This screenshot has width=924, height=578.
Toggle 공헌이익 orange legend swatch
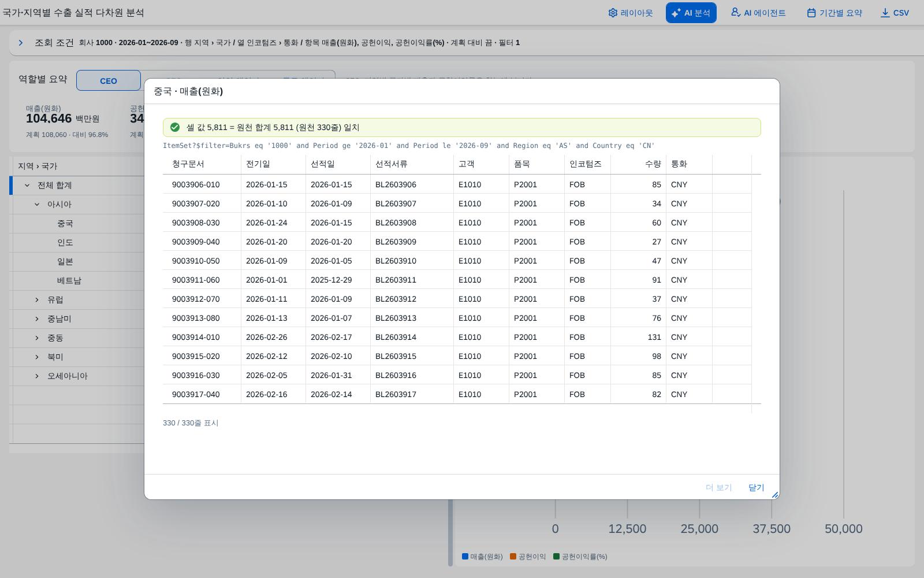pos(513,557)
